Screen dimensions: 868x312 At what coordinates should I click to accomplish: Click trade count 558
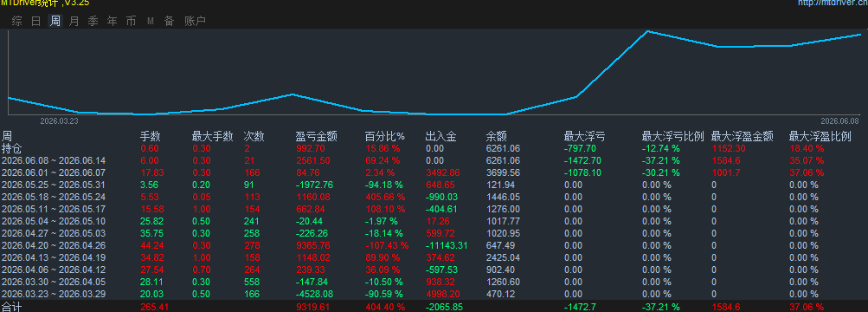(251, 282)
